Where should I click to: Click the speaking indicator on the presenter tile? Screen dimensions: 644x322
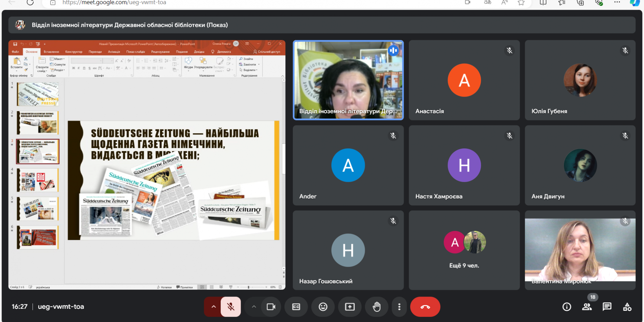[393, 51]
